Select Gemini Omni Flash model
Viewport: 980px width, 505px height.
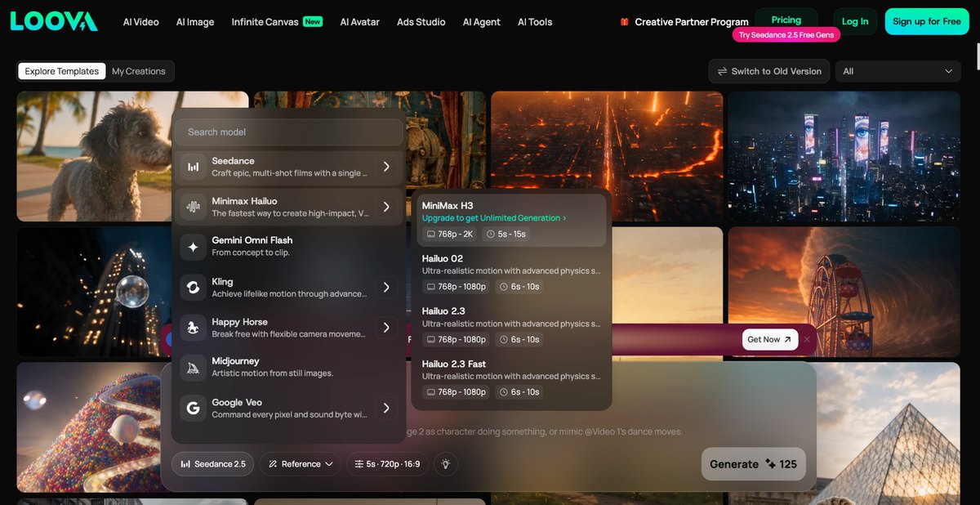tap(289, 246)
